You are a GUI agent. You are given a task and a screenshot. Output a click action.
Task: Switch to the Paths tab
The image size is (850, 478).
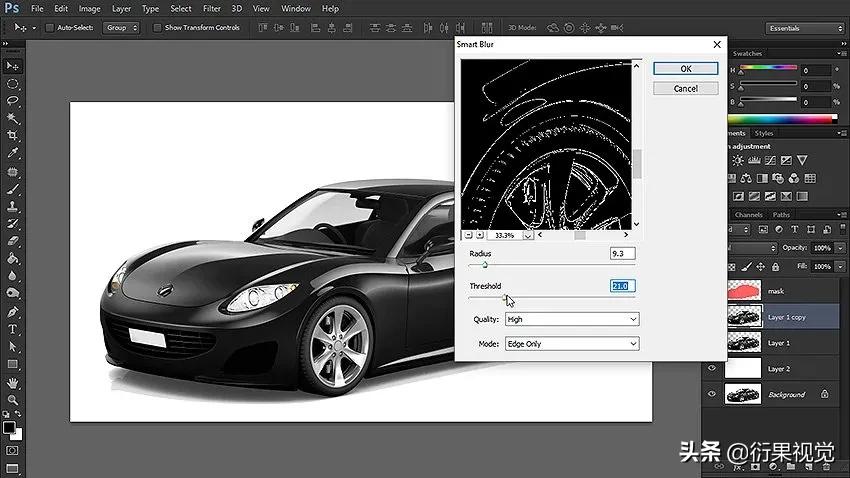pyautogui.click(x=781, y=215)
